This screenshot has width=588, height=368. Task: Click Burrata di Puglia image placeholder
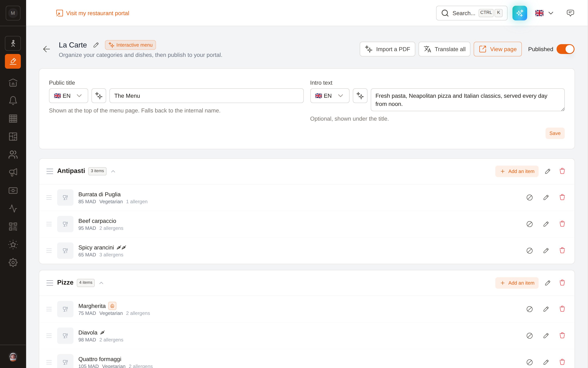[65, 197]
